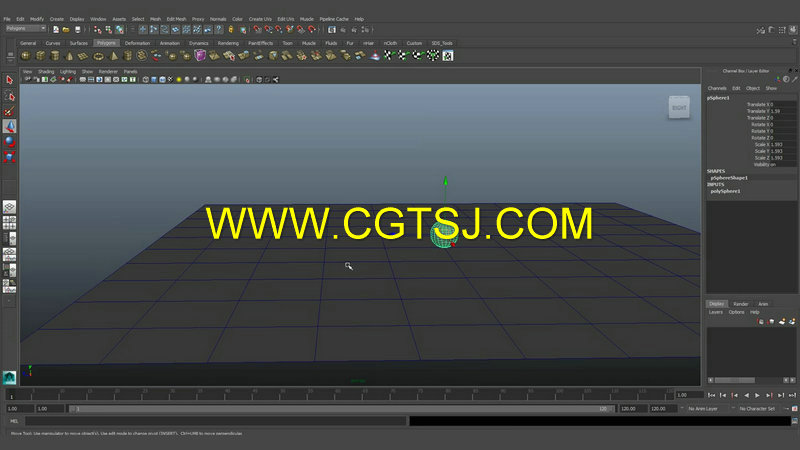Go to the start of playback range
Screen dimensions: 800x450
coord(711,395)
